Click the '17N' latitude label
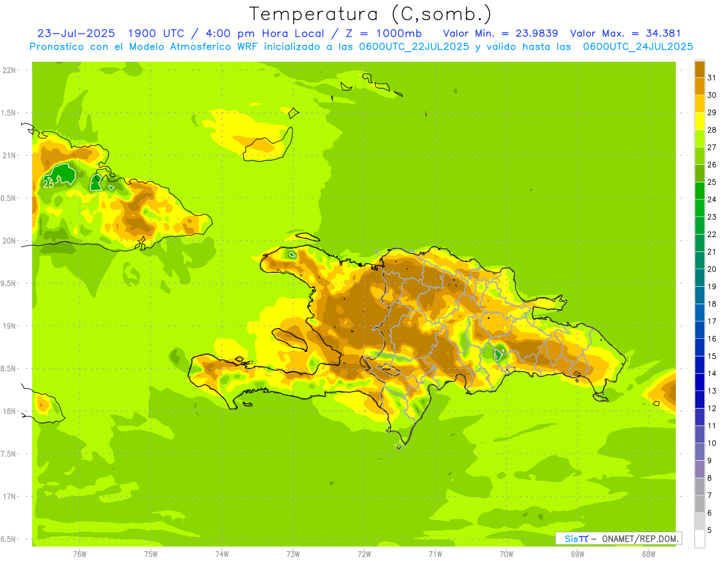 (x=9, y=497)
